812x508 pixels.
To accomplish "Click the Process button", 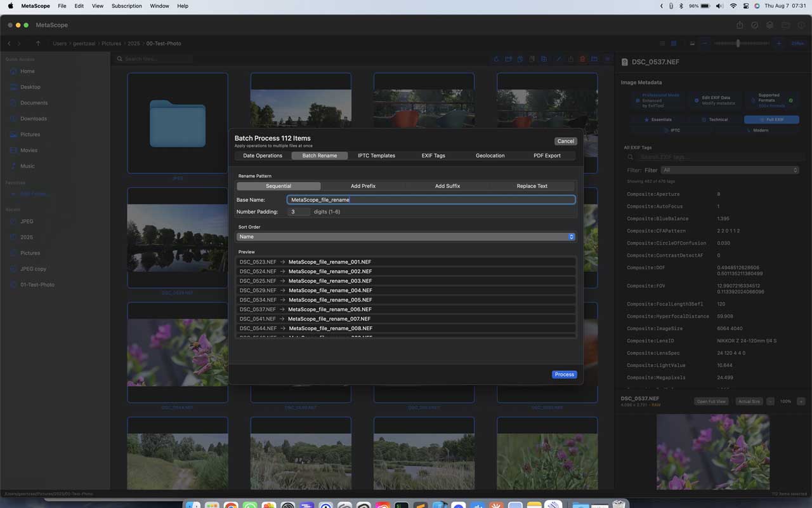I will coord(564,375).
